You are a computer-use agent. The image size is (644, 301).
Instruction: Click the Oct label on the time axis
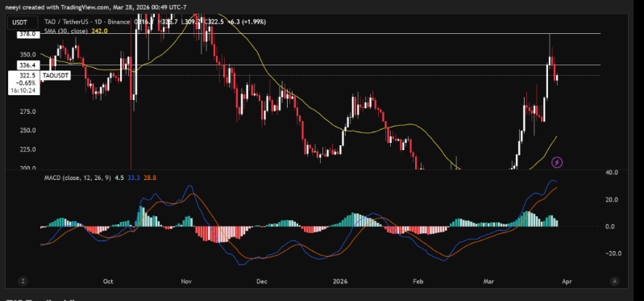pyautogui.click(x=108, y=282)
